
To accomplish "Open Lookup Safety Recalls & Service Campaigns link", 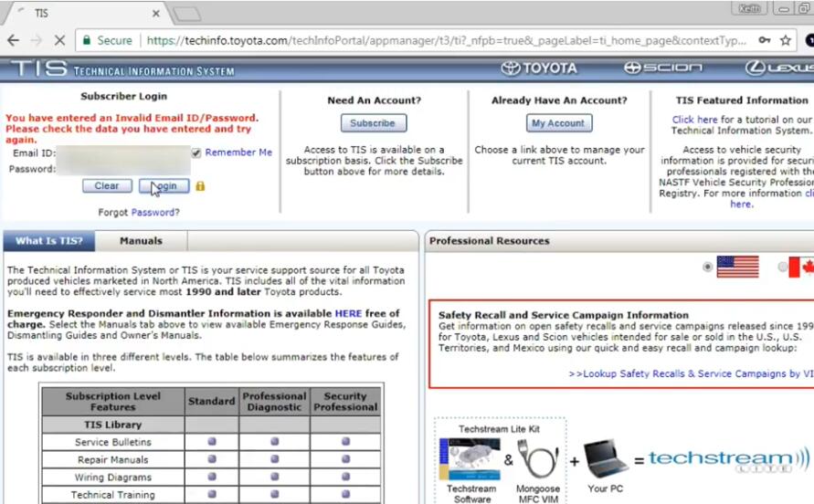I will click(x=691, y=373).
